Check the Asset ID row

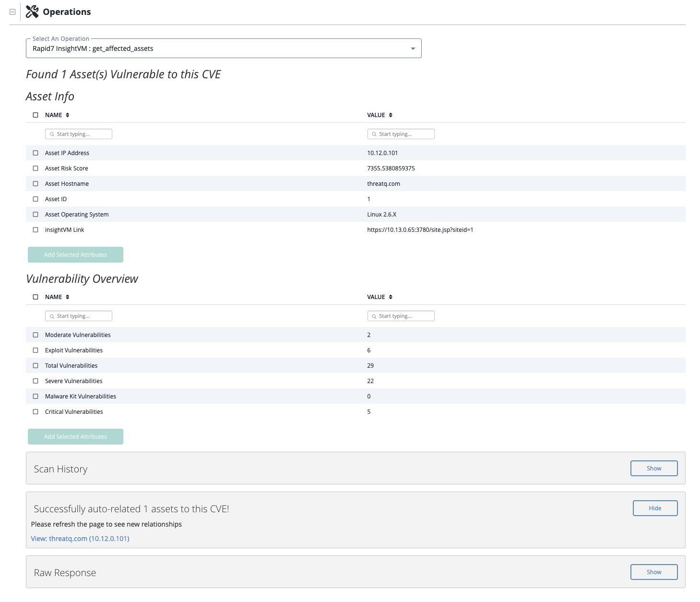coord(36,199)
